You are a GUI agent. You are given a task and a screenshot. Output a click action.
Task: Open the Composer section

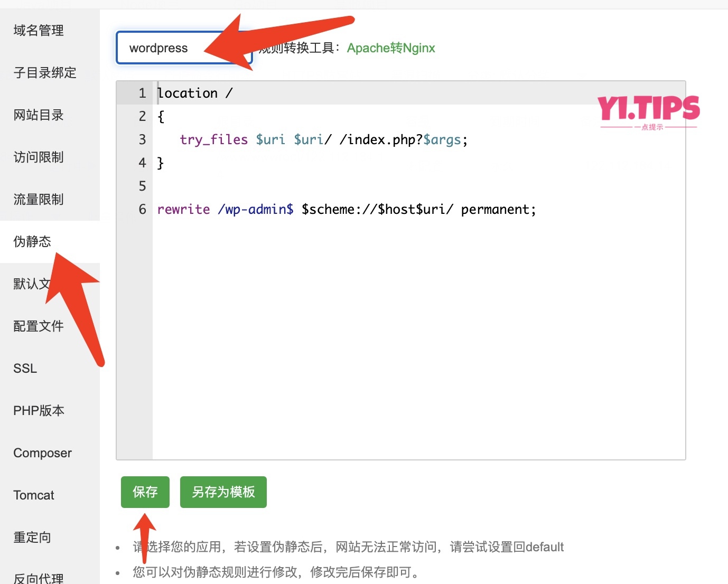tap(42, 453)
